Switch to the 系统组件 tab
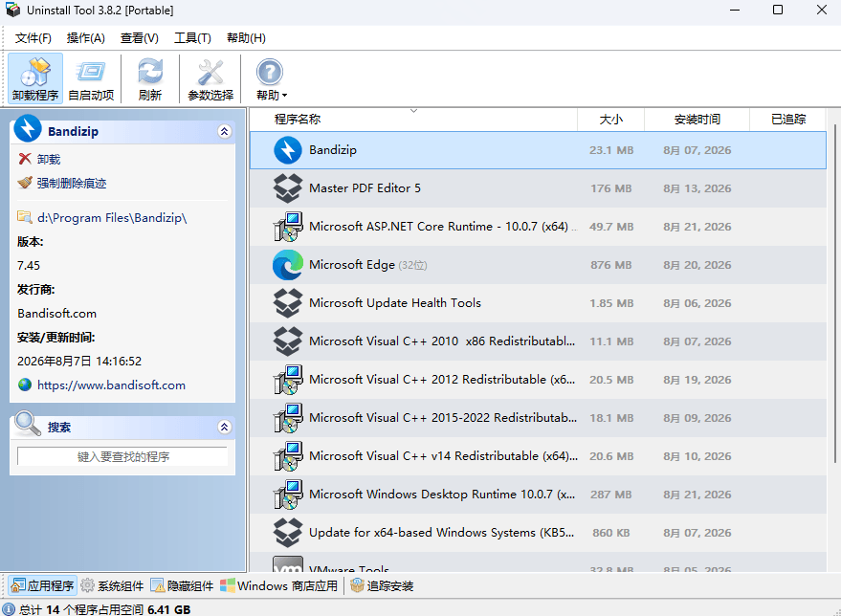 pyautogui.click(x=113, y=586)
